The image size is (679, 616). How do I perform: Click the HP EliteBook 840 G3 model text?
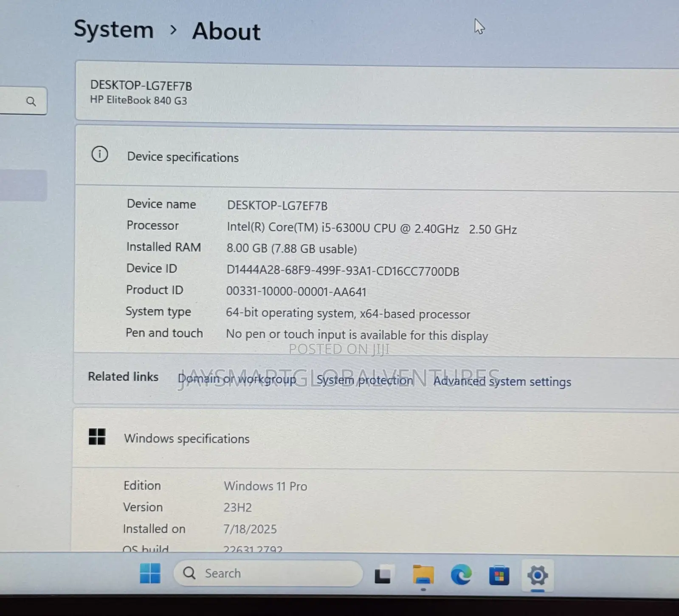(138, 100)
